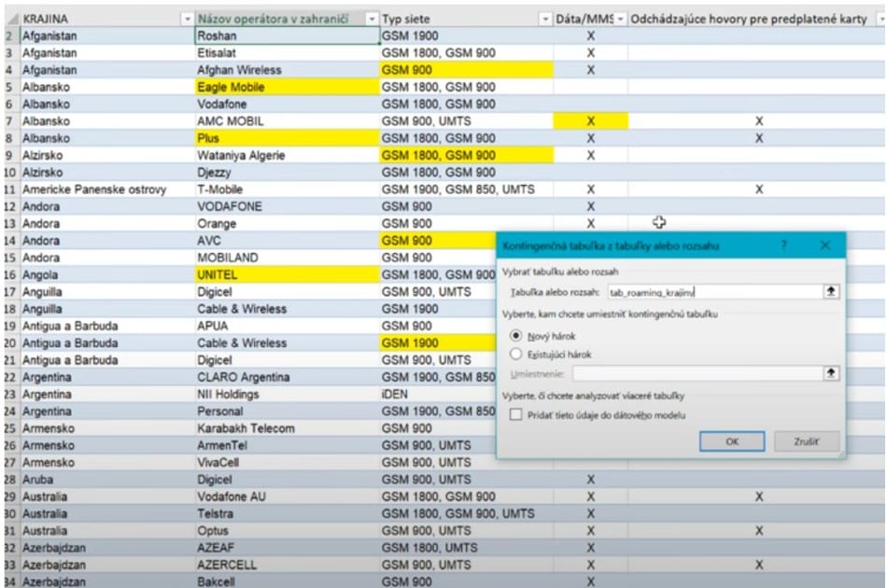Screen dimensions: 887x588
Task: Check Pridať tieto údaje do dátového modelu
Action: pyautogui.click(x=516, y=415)
